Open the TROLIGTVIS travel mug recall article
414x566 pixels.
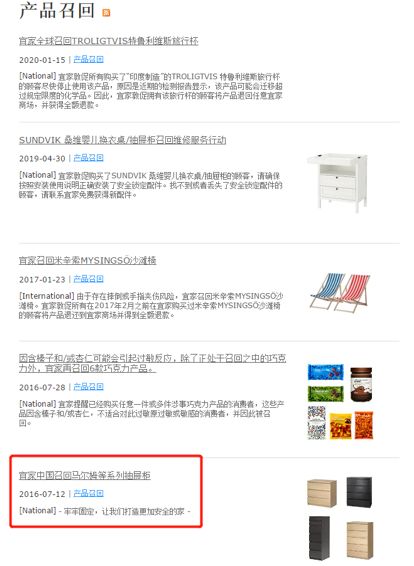pyautogui.click(x=108, y=41)
